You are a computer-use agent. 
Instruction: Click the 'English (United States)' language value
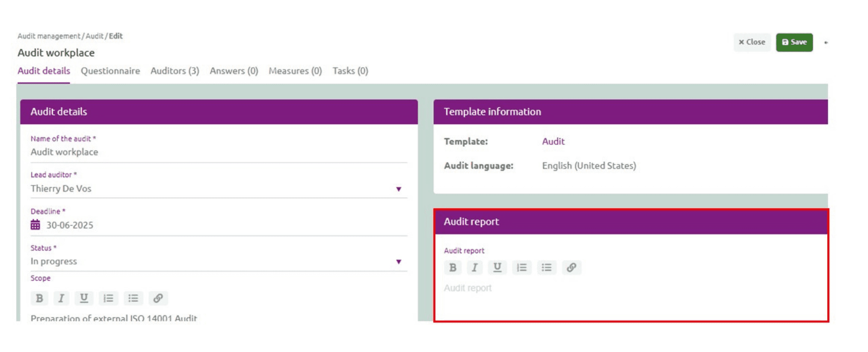click(589, 165)
